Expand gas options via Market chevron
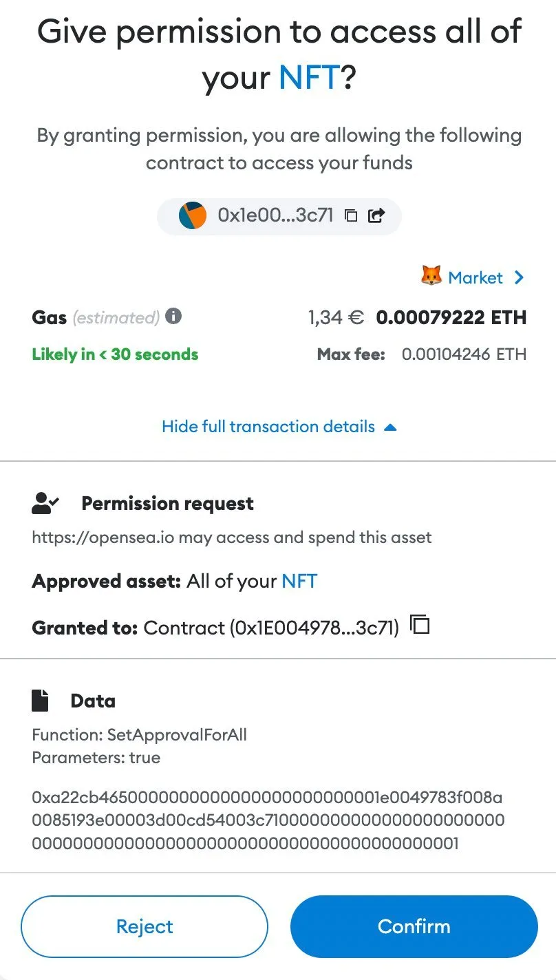This screenshot has width=556, height=980. click(519, 277)
